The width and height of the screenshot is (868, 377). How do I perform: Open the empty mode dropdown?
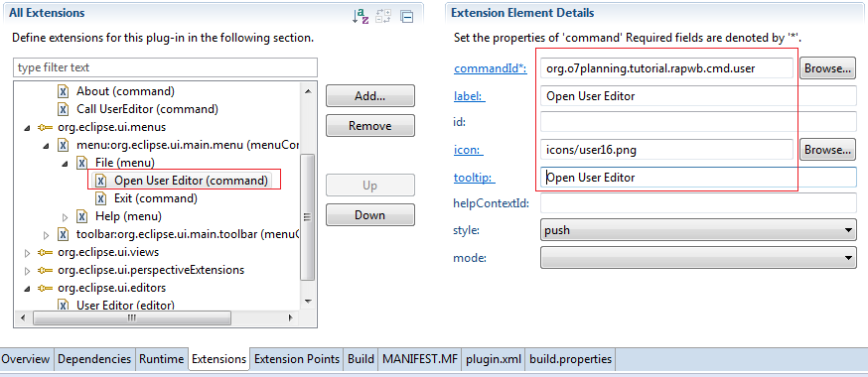(698, 257)
